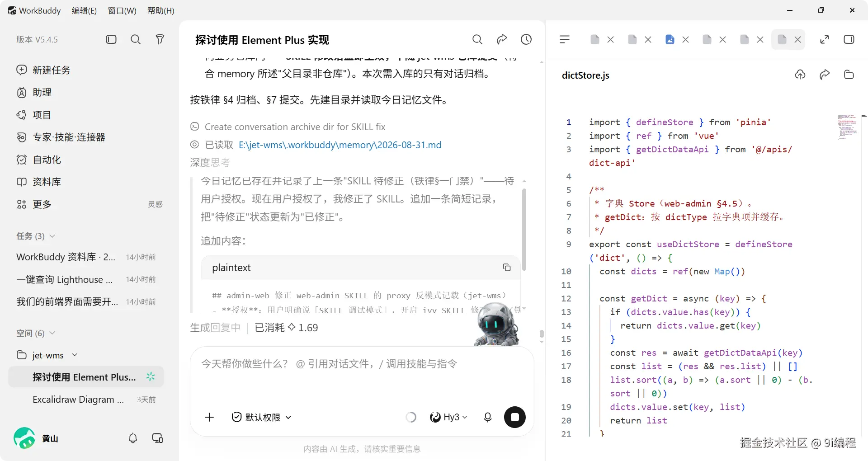Copy the plaintext code block
This screenshot has height=461, width=868.
tap(507, 268)
